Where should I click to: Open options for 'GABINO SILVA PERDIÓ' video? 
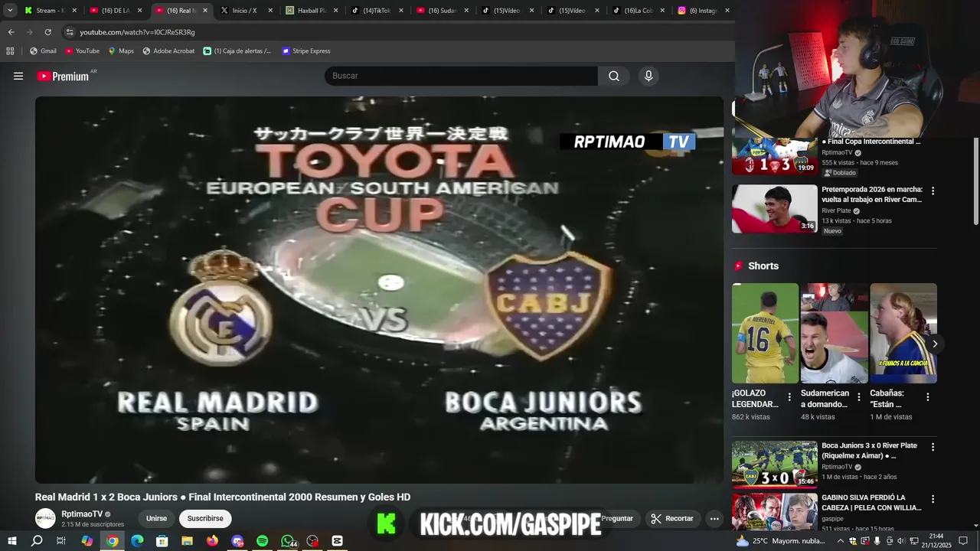point(933,499)
